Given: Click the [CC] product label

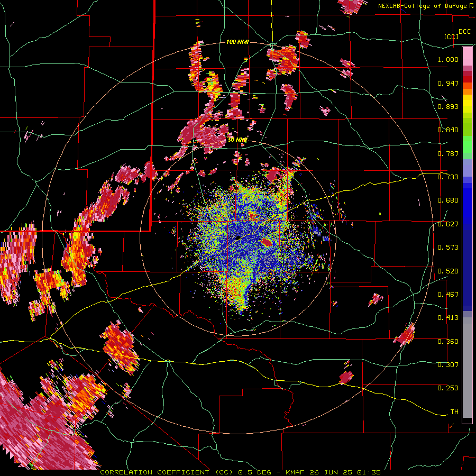Looking at the screenshot, I should coord(452,36).
